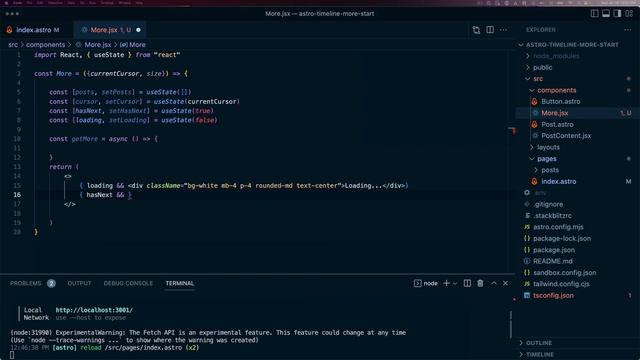Toggle primary side bar layout icon
The image size is (640, 360).
595,13
